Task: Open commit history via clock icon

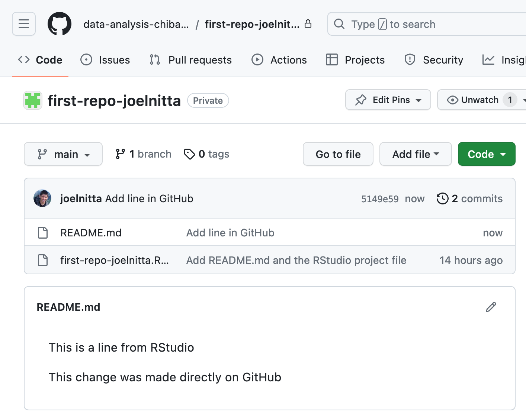Action: click(x=442, y=198)
